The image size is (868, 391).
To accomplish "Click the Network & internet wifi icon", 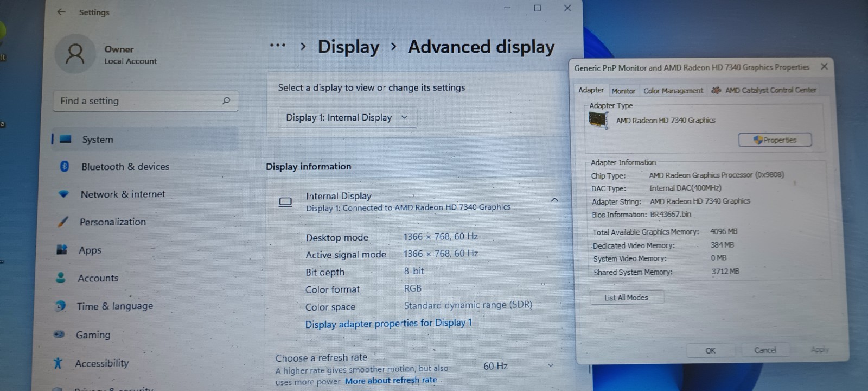I will click(64, 194).
